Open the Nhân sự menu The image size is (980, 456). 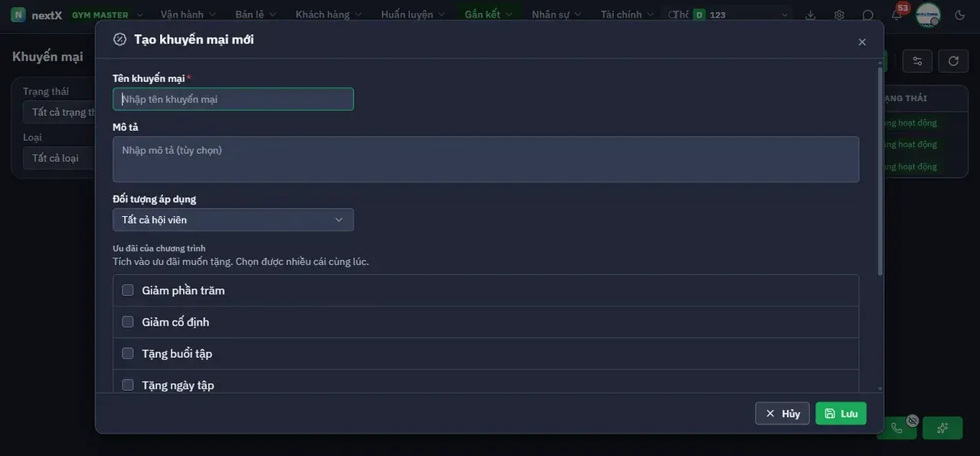tap(557, 15)
